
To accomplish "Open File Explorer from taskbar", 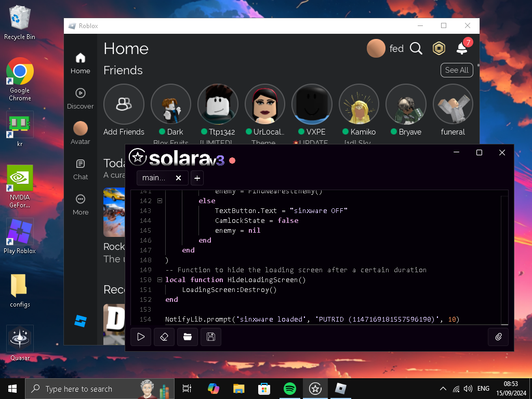I will [x=239, y=389].
